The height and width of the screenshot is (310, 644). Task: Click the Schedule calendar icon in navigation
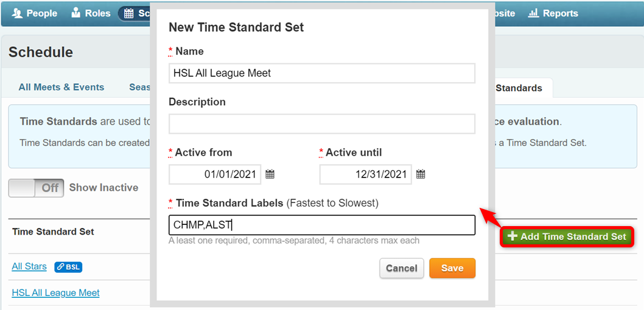[128, 13]
